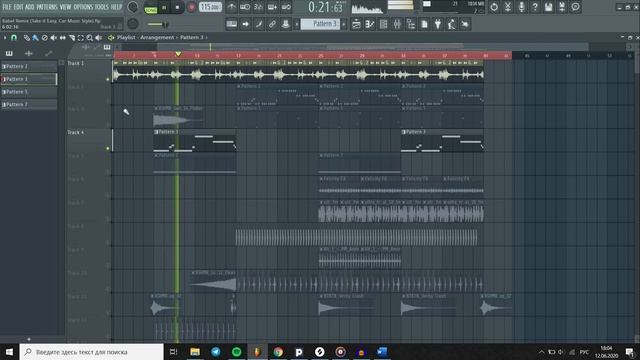The height and width of the screenshot is (360, 640).
Task: Start one-click recording microphone icon
Action: (x=521, y=7)
